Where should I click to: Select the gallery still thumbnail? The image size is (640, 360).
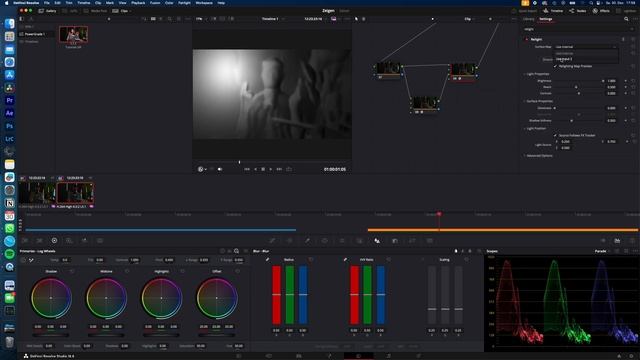click(x=73, y=35)
